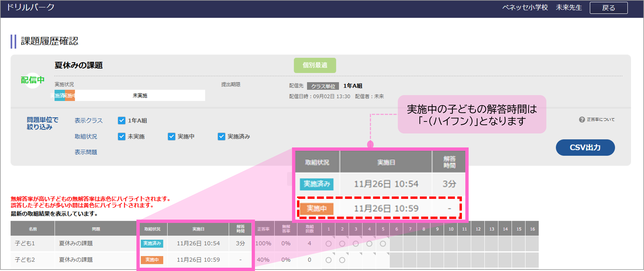Click the 戻る button at top right
Image resolution: width=644 pixels, height=271 pixels.
[x=609, y=8]
